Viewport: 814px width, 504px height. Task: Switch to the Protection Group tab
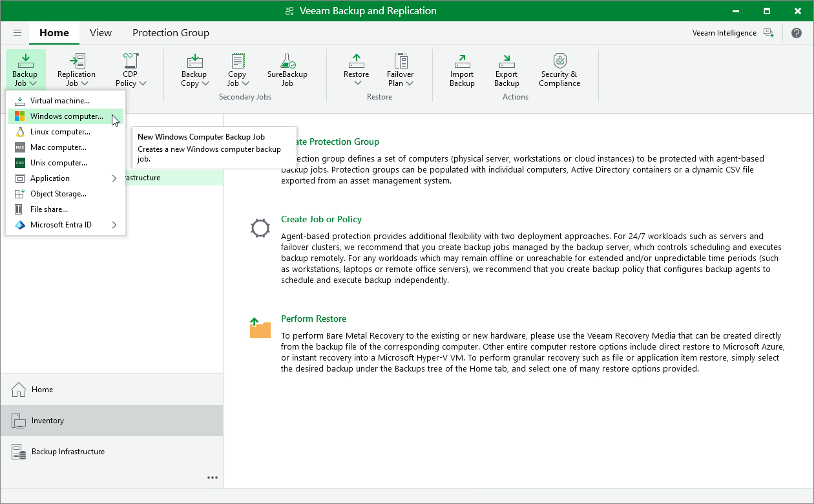pyautogui.click(x=171, y=33)
